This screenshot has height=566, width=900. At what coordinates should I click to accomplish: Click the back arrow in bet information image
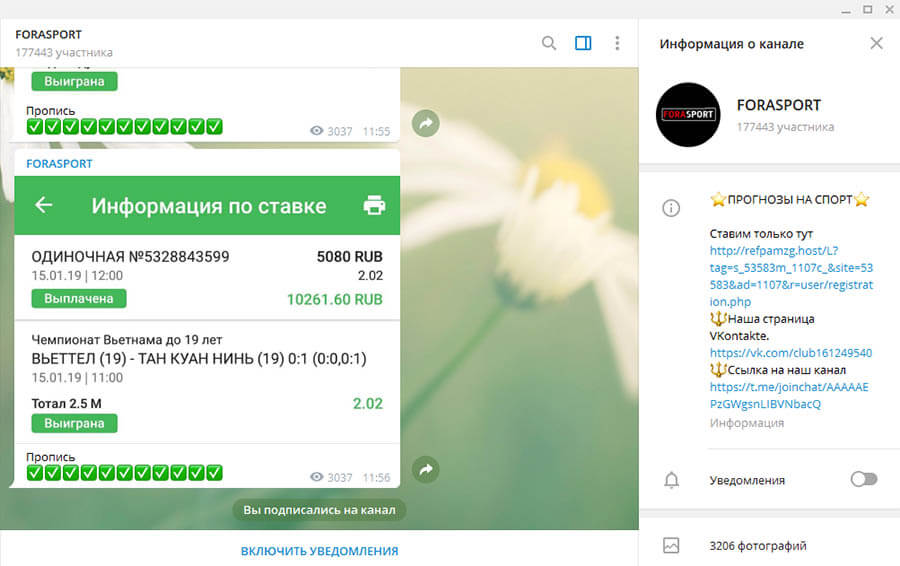coord(44,205)
